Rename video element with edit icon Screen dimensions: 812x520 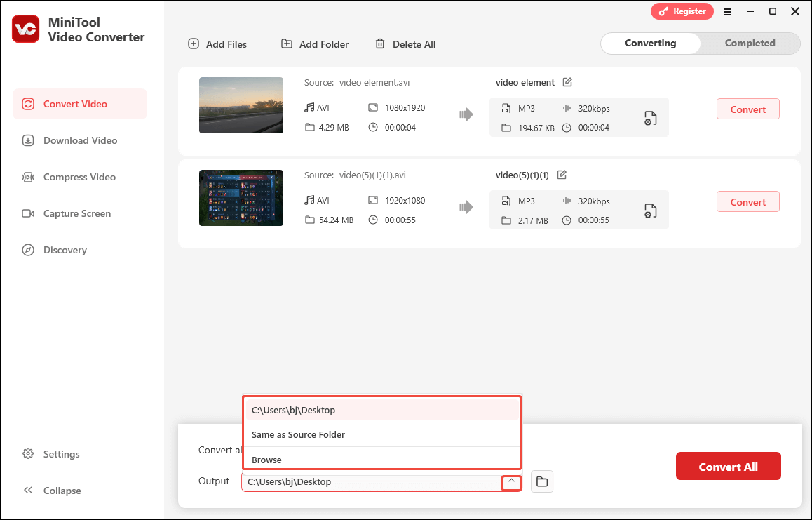click(567, 82)
